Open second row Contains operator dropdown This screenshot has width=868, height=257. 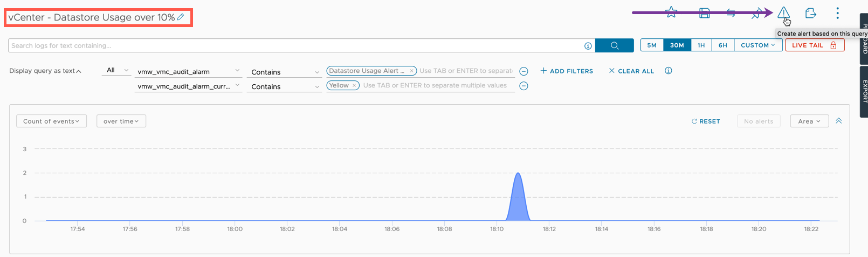pyautogui.click(x=285, y=86)
